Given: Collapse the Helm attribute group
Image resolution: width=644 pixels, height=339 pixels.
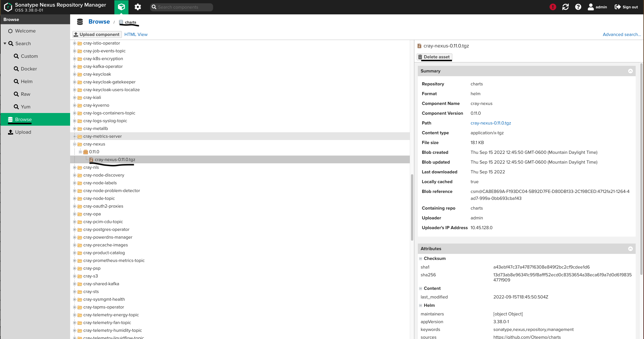Looking at the screenshot, I should [x=421, y=305].
